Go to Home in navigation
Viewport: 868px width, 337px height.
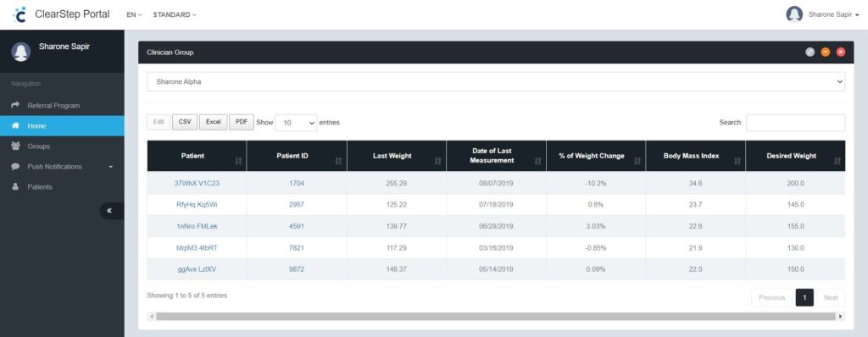point(62,125)
